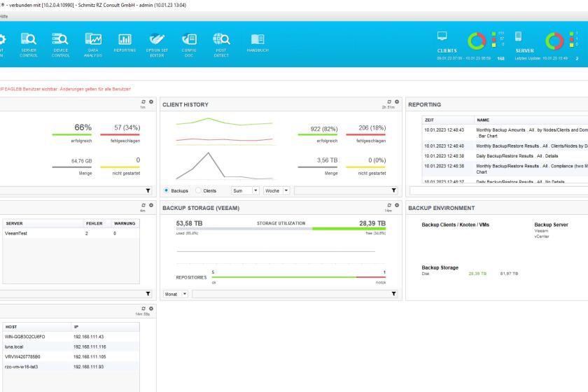This screenshot has width=588, height=392.
Task: Sort by the WARNUNG column header
Action: 125,223
